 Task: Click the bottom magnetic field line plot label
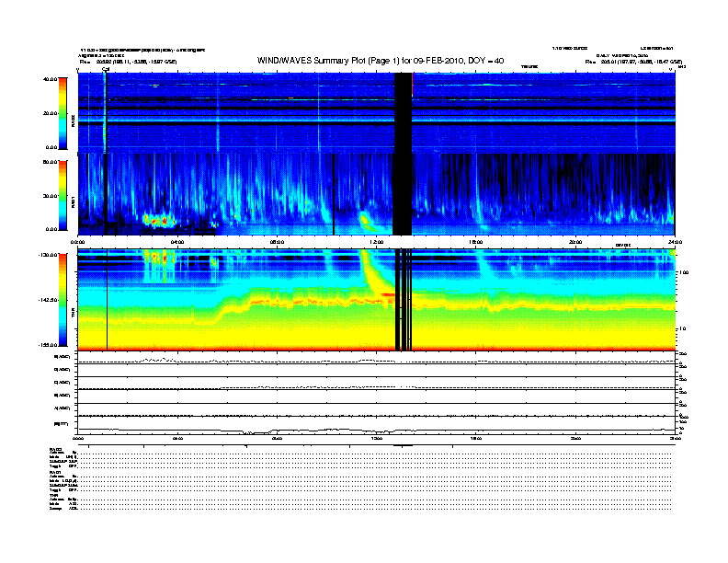[62, 424]
